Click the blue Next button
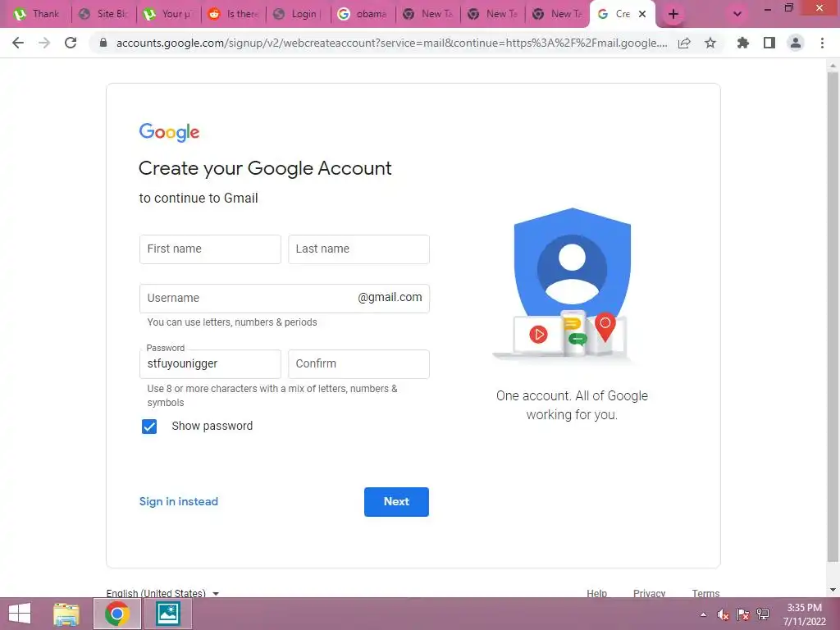The image size is (840, 630). pos(396,502)
